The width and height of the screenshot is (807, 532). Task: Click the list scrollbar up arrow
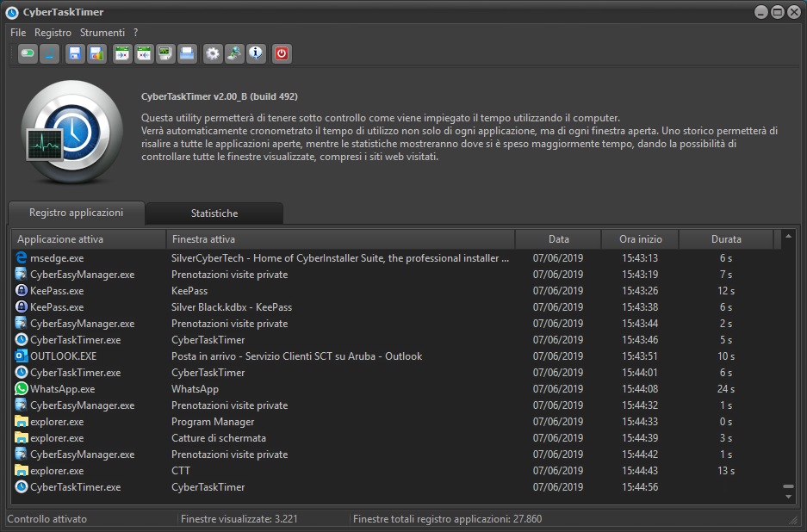788,236
